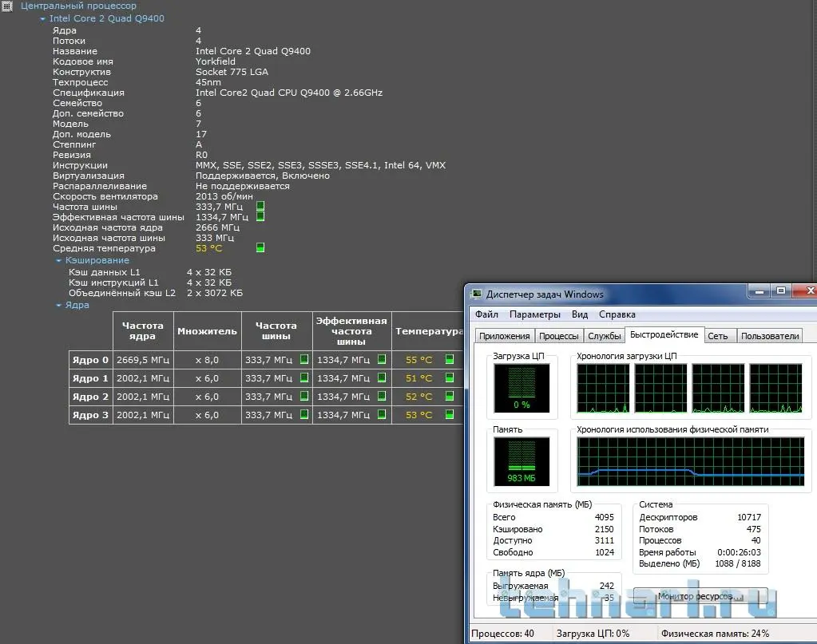Click effective bus frequency icon for Ядро 2
The image size is (817, 644).
382,397
